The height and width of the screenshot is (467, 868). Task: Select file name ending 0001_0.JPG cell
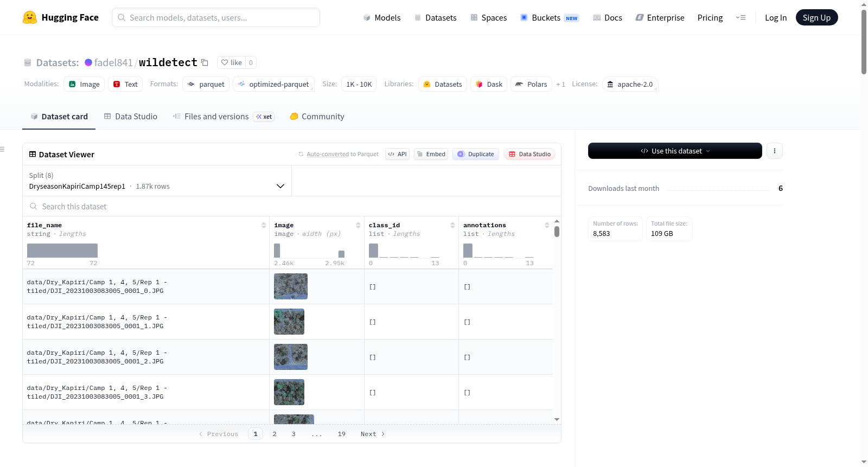[146, 286]
